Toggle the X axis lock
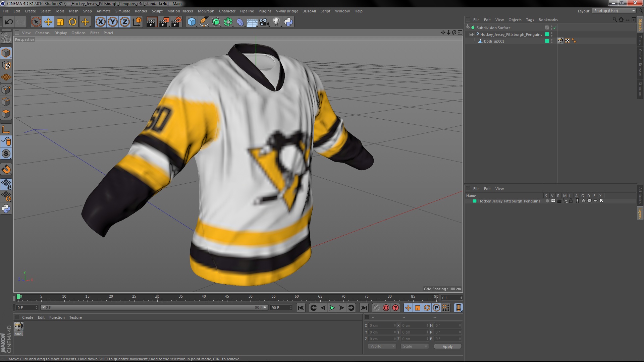The height and width of the screenshot is (362, 644). click(100, 22)
